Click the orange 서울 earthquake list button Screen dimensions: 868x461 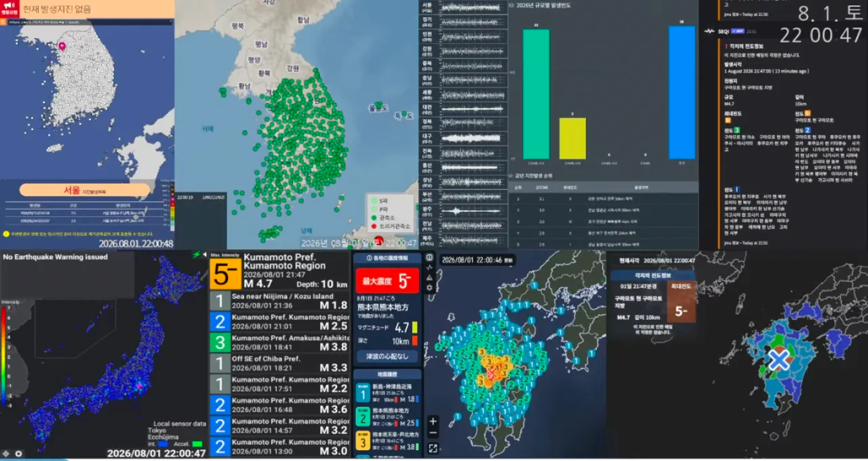click(84, 191)
